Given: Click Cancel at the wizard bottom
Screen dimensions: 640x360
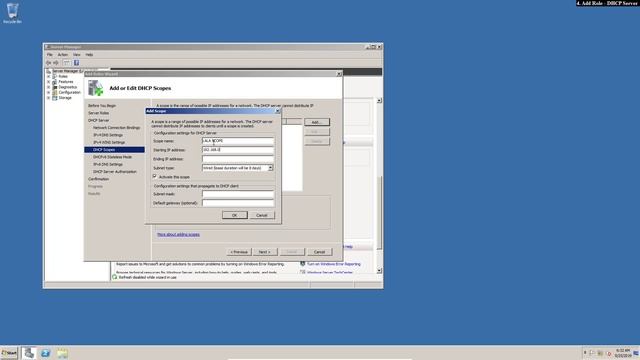Looking at the screenshot, I should click(x=320, y=252).
